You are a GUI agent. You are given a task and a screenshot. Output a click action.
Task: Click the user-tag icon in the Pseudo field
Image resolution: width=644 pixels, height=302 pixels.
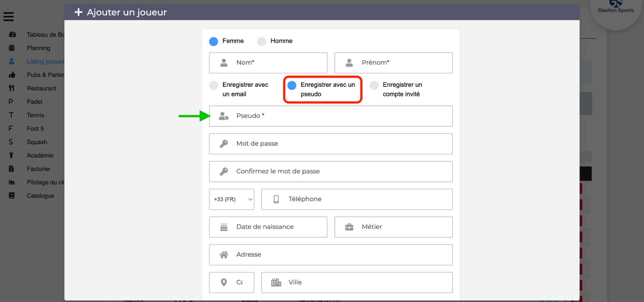[224, 116]
